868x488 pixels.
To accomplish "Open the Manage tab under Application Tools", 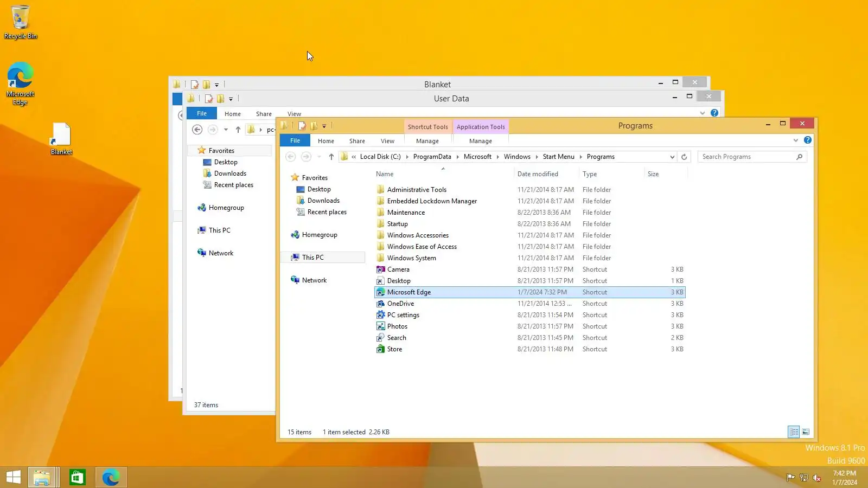I will pyautogui.click(x=481, y=141).
